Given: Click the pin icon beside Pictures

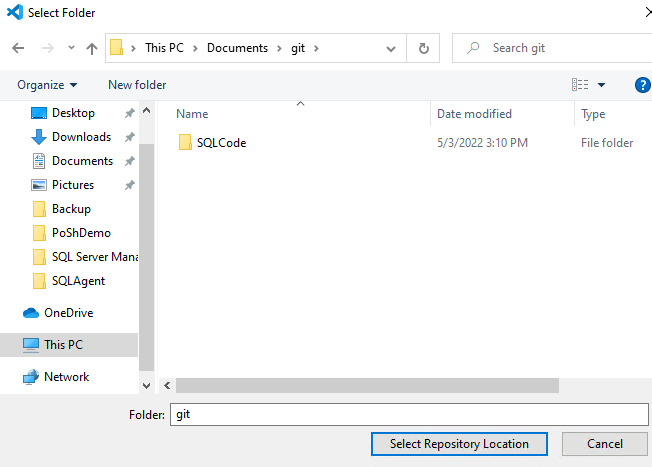Looking at the screenshot, I should point(130,185).
